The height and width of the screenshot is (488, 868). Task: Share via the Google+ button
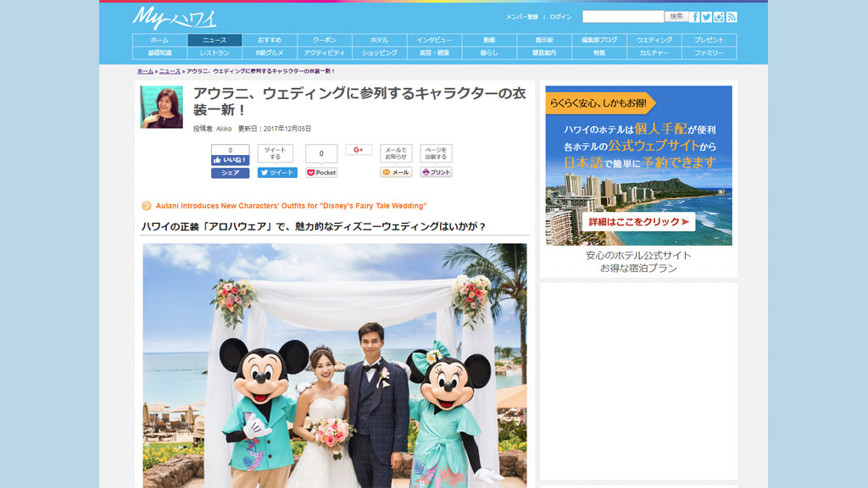(359, 150)
